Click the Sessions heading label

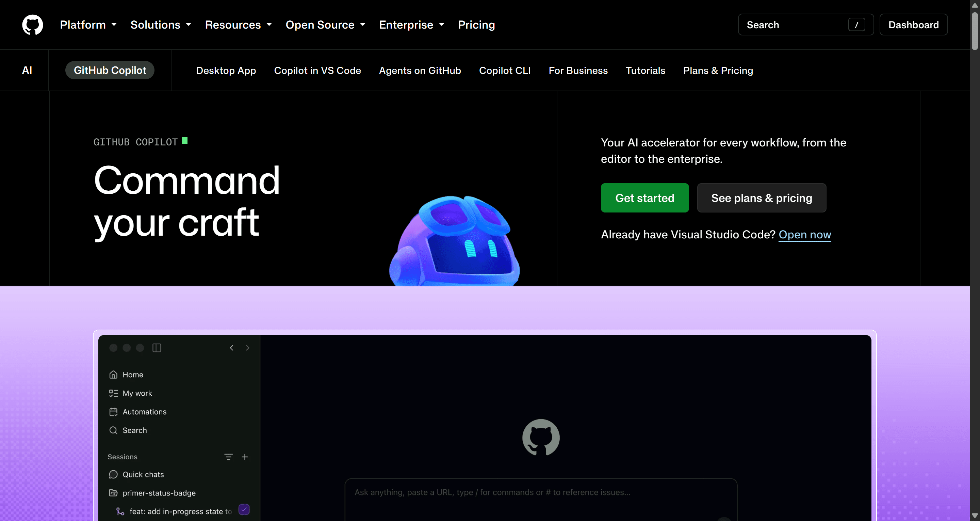(x=122, y=457)
